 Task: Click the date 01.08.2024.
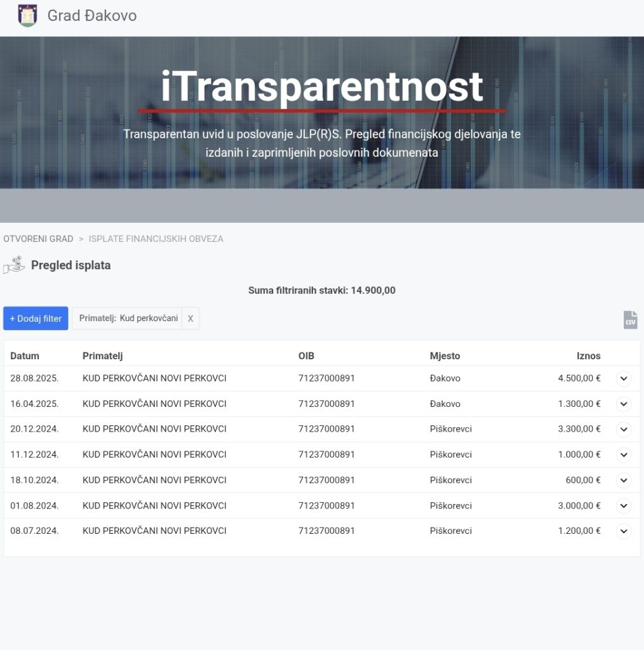click(34, 506)
